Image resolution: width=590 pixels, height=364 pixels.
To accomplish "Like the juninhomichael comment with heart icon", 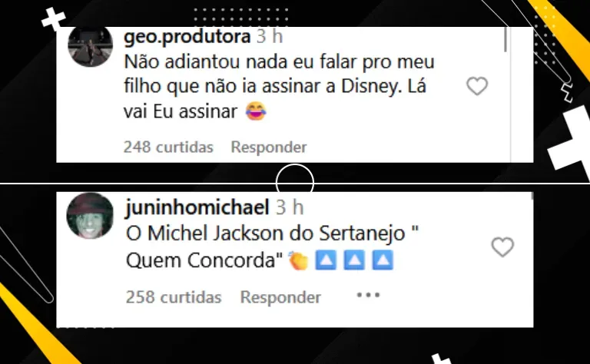I will [502, 247].
